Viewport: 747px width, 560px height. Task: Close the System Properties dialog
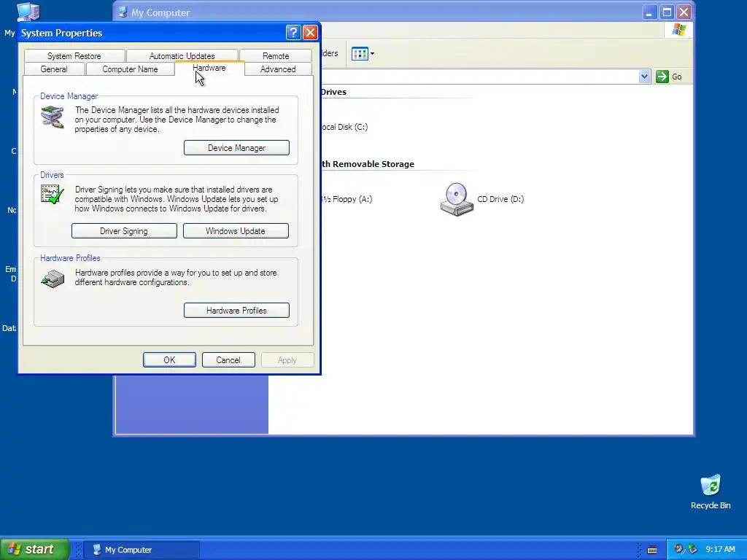pyautogui.click(x=310, y=32)
